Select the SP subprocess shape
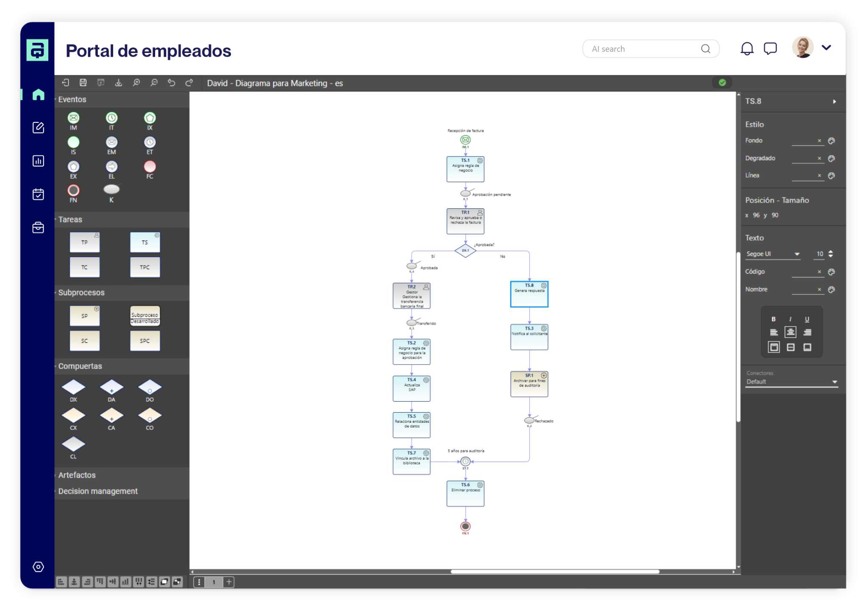The image size is (868, 610). [x=85, y=316]
